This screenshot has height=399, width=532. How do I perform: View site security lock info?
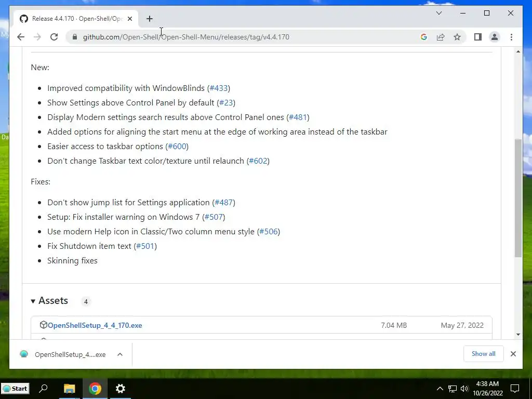pos(75,37)
